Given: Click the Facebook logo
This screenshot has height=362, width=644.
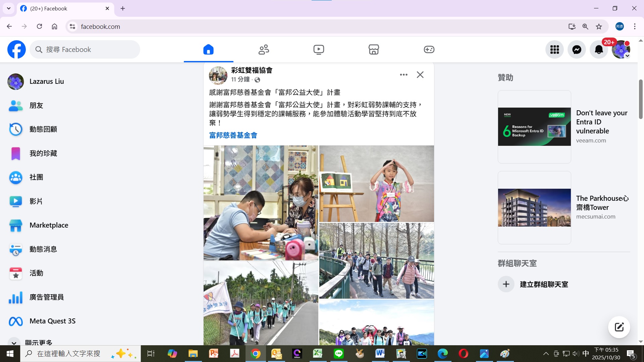Looking at the screenshot, I should [x=16, y=50].
